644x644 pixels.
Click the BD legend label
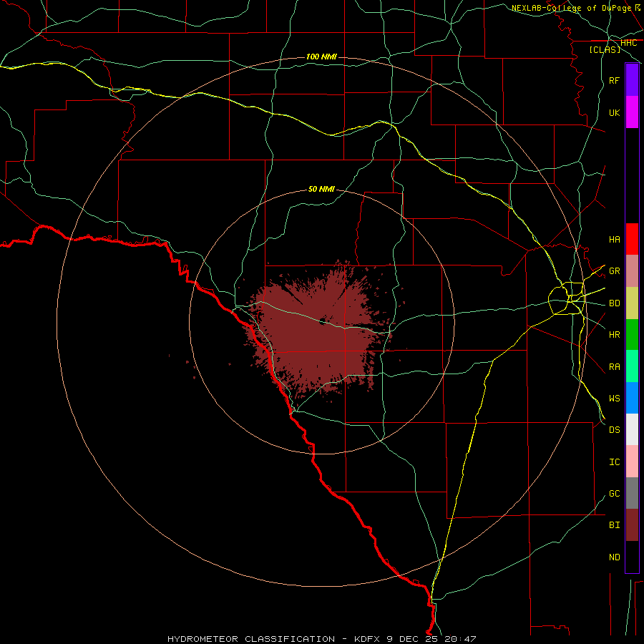[614, 303]
